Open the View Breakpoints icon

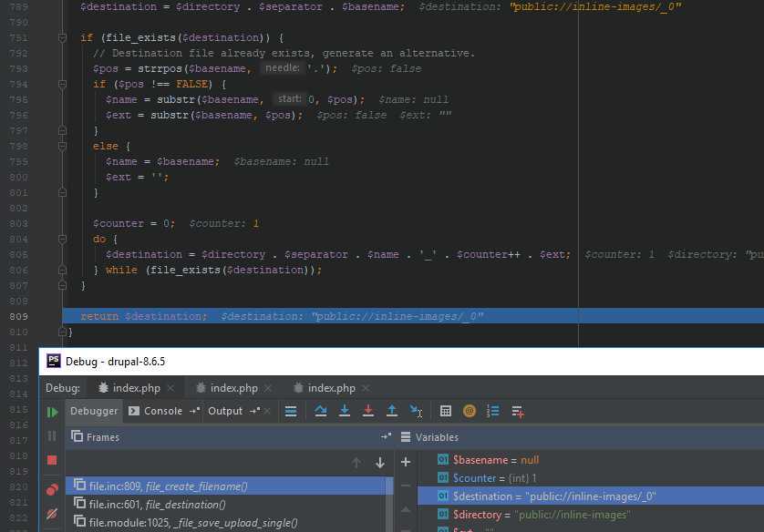point(52,489)
